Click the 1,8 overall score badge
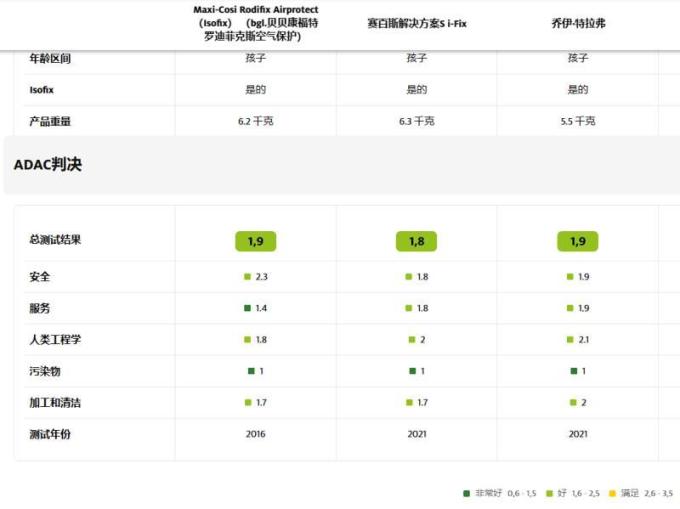 pos(416,241)
